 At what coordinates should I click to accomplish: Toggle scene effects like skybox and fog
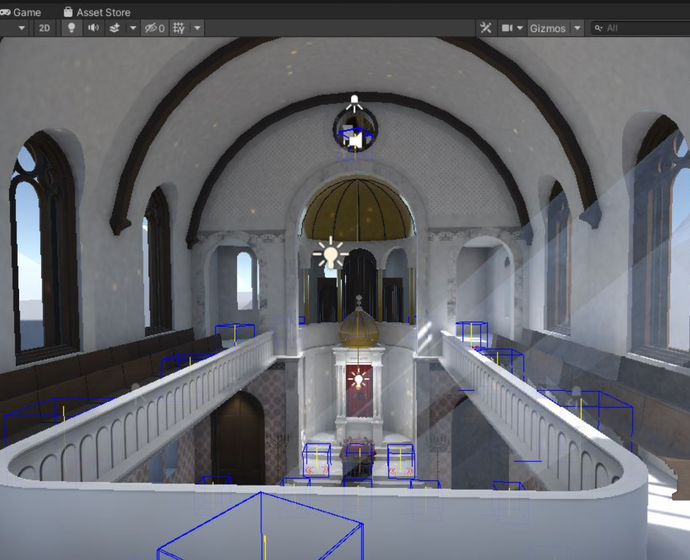(x=115, y=28)
